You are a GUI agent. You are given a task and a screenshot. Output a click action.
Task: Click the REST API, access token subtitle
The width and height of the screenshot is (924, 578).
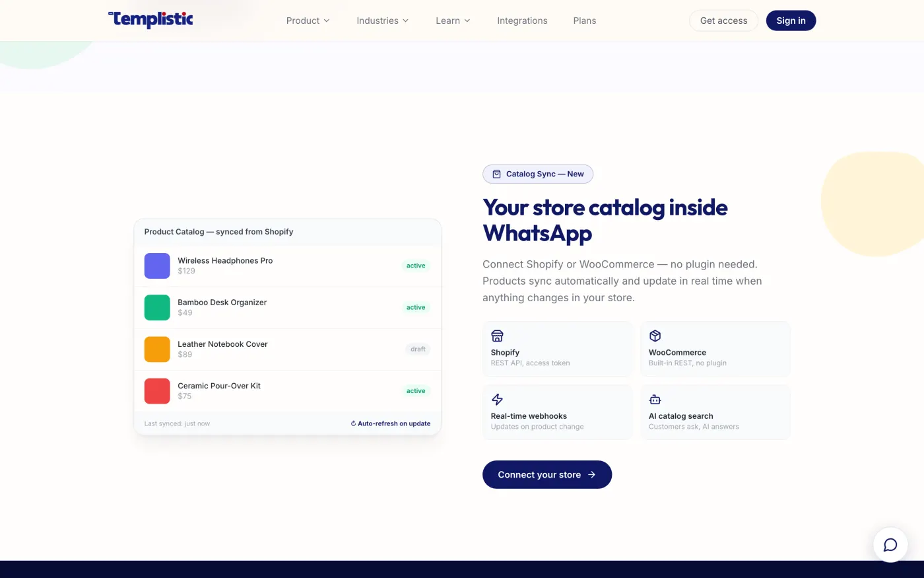[530, 363]
